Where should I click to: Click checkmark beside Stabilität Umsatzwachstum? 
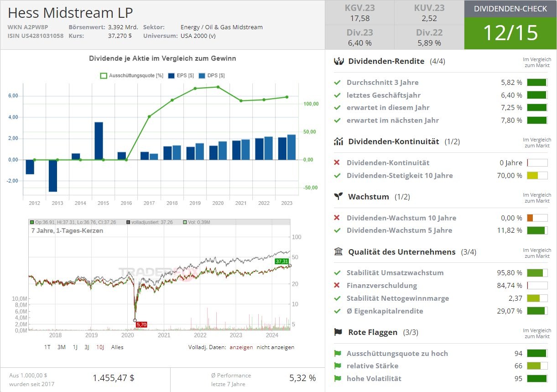click(337, 273)
